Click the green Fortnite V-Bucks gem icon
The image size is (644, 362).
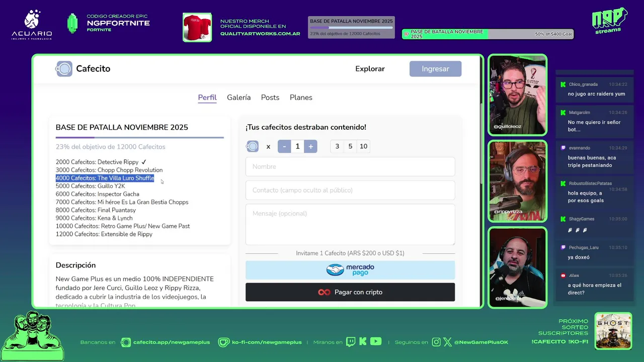pos(72,23)
